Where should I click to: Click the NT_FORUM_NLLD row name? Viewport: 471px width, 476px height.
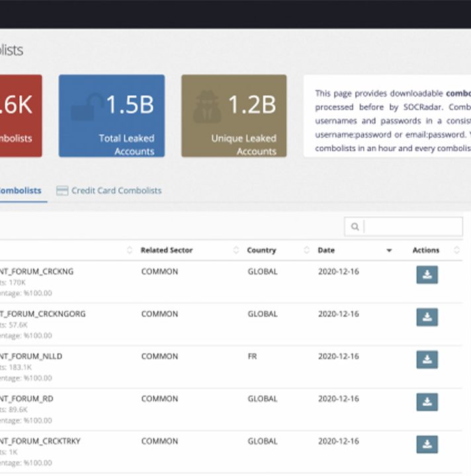[31, 356]
